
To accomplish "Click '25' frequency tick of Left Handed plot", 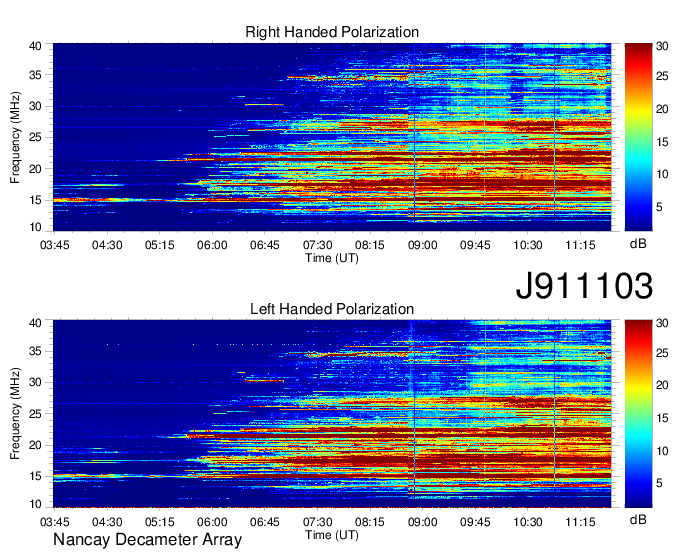I will [x=36, y=414].
